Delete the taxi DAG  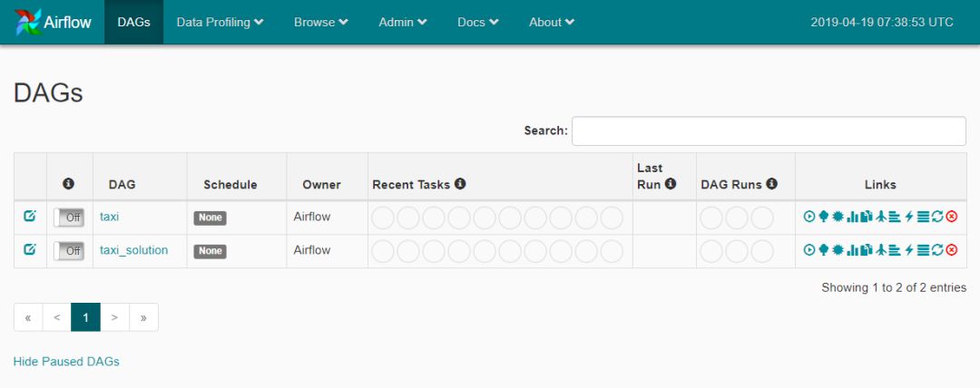pyautogui.click(x=951, y=216)
